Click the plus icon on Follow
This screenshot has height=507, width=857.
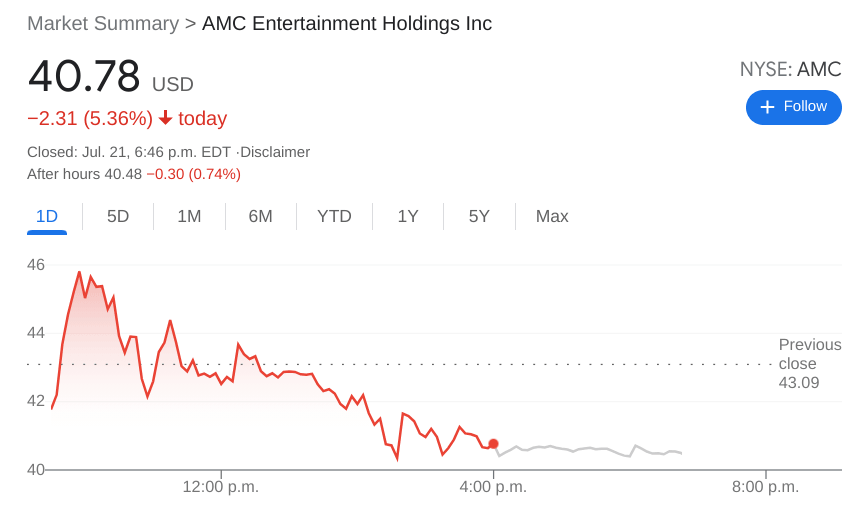(767, 107)
